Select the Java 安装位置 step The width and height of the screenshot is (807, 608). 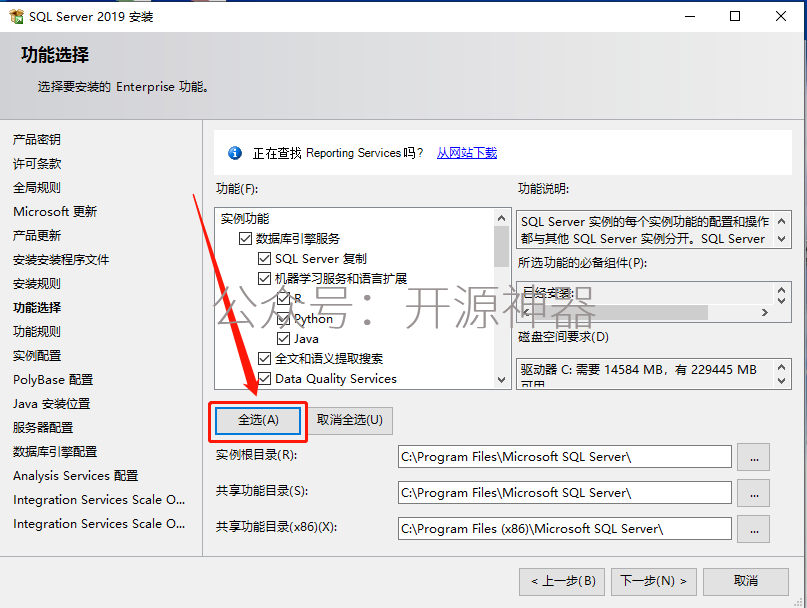point(51,404)
